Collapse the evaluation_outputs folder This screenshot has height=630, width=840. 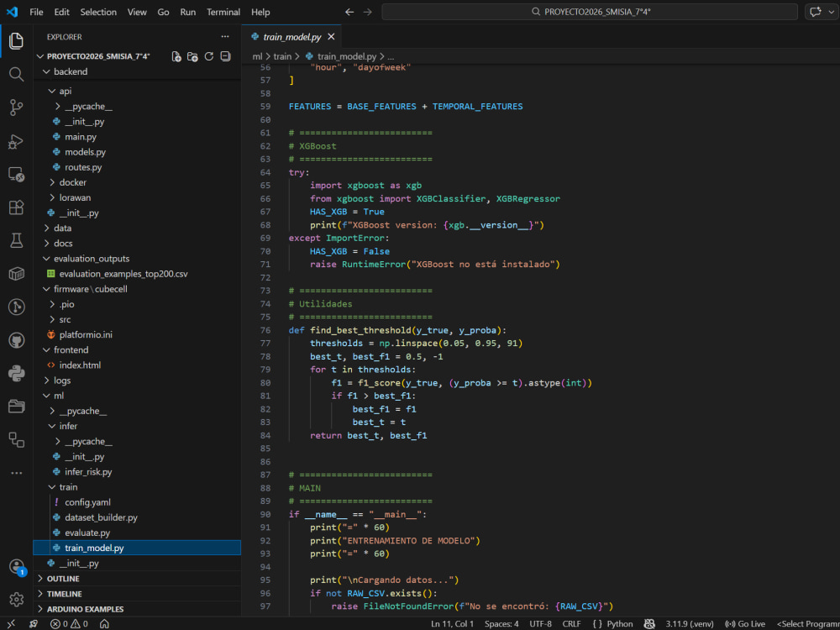137,258
